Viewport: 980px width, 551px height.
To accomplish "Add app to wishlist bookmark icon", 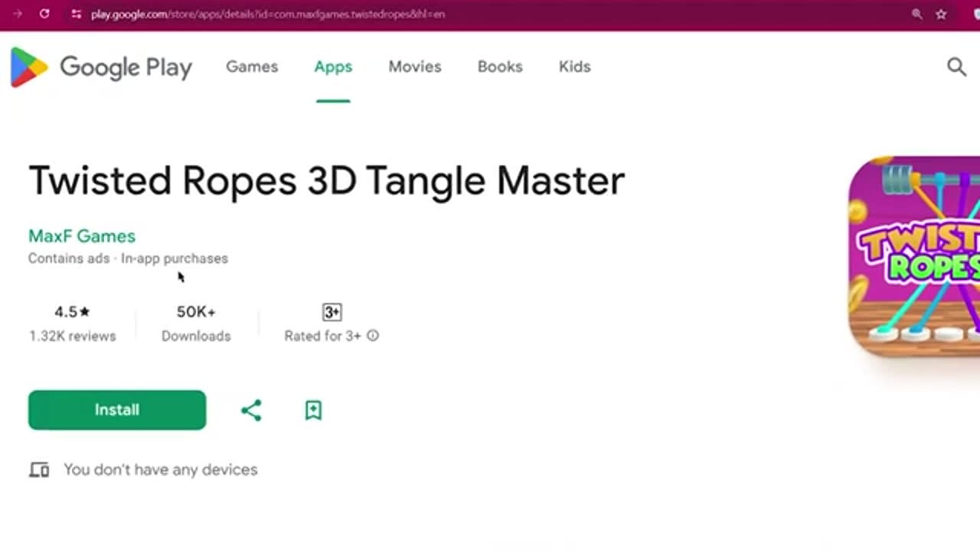I will 313,410.
